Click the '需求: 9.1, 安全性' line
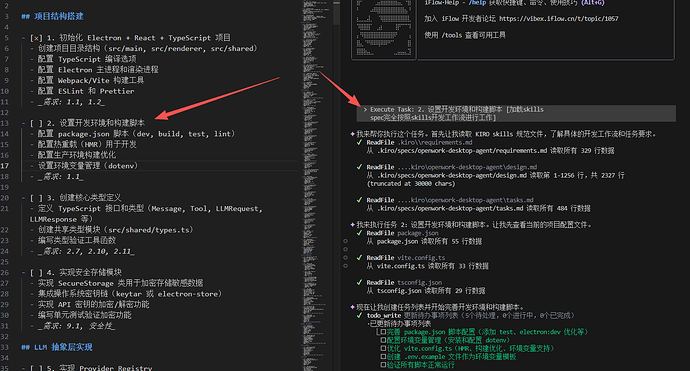Viewport: 690px width, 371px height. tap(76, 326)
